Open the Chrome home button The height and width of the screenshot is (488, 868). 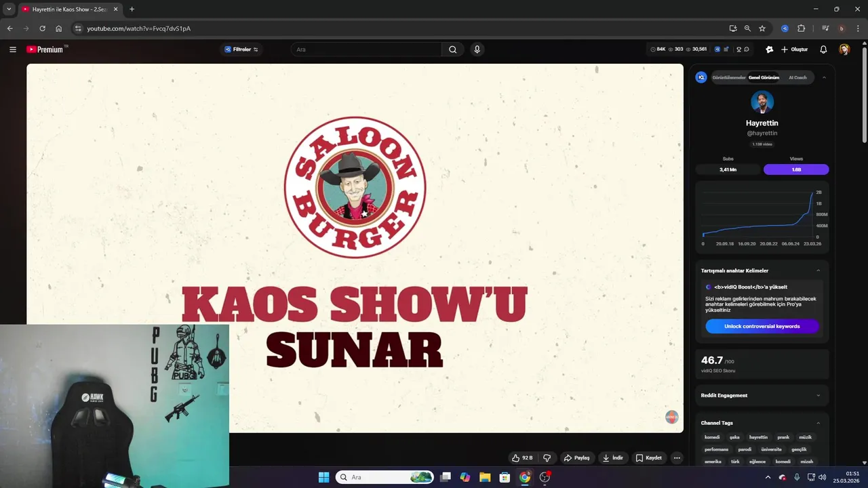click(59, 28)
